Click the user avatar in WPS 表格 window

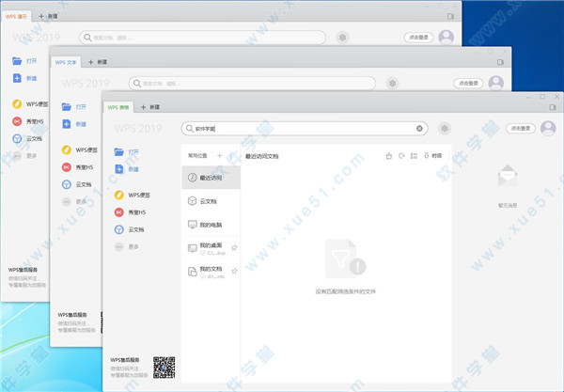(x=548, y=128)
